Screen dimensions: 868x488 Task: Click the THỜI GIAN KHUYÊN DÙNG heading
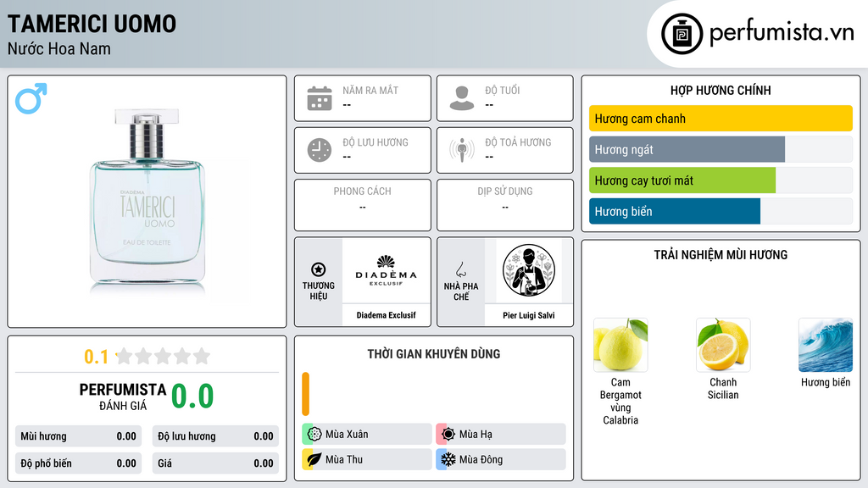[x=434, y=354]
